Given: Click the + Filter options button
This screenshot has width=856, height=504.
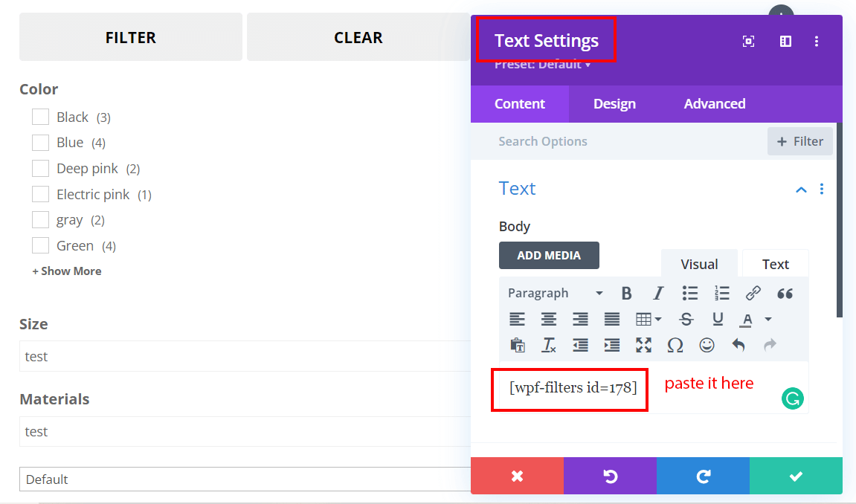Looking at the screenshot, I should [799, 141].
